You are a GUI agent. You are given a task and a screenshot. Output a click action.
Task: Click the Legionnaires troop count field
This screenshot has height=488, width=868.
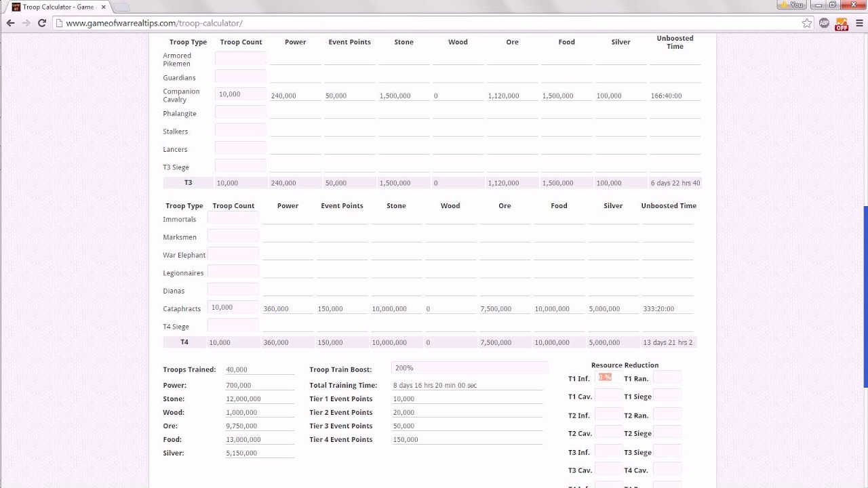point(233,272)
